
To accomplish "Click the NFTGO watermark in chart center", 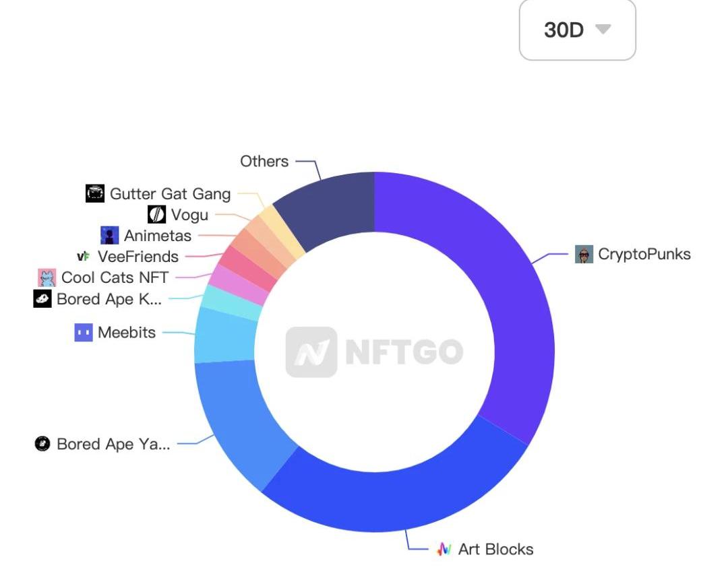I will 375,352.
